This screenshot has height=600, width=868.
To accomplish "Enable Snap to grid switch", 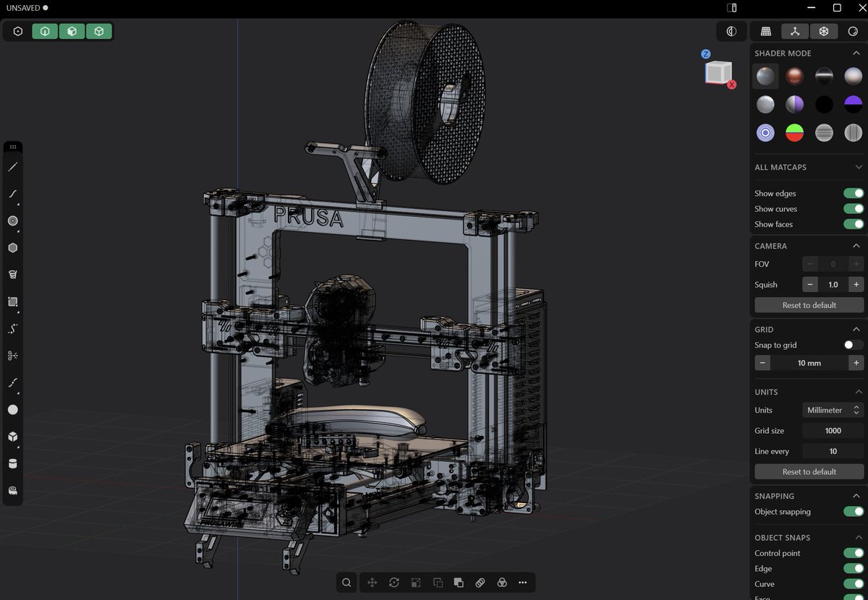I will click(854, 345).
